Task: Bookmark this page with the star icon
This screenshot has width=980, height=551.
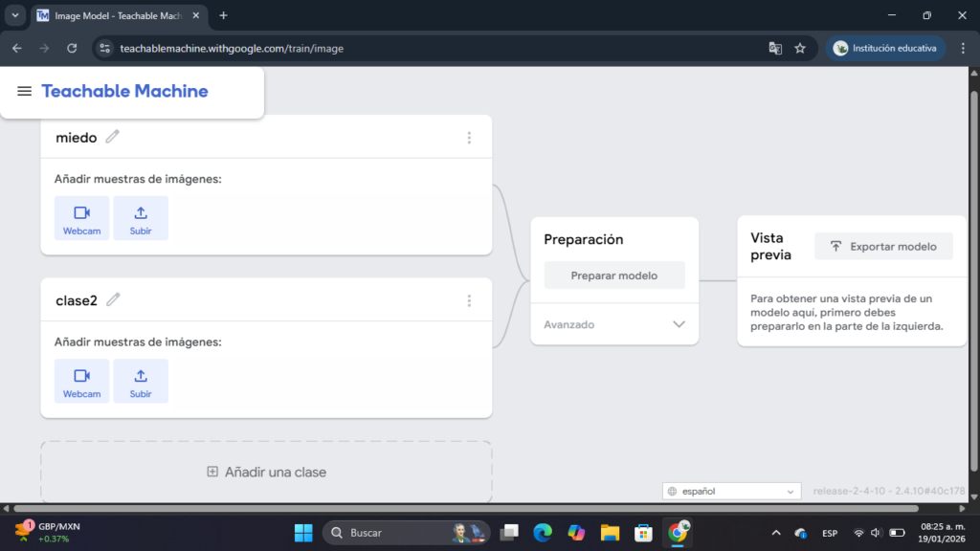Action: click(x=800, y=48)
